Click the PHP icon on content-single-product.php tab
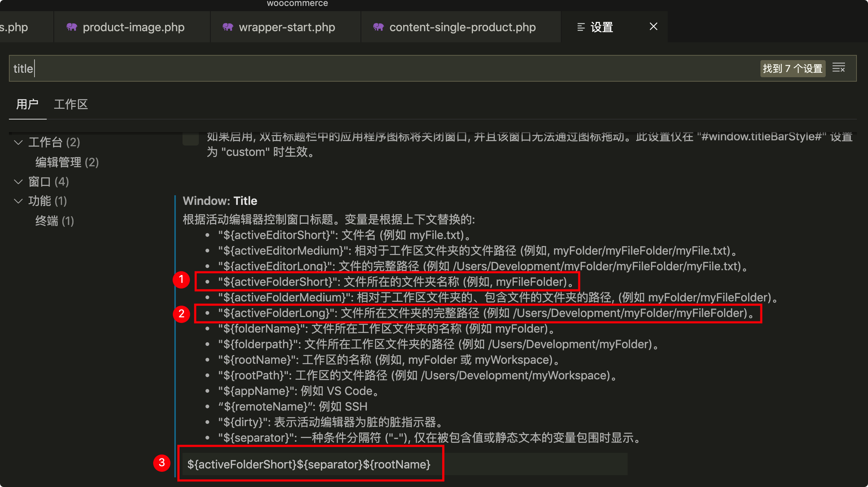 point(378,27)
